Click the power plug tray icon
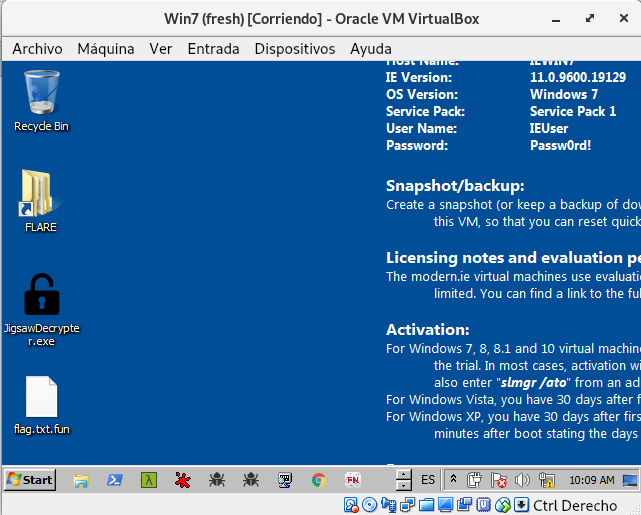The image size is (641, 515). pyautogui.click(x=474, y=480)
